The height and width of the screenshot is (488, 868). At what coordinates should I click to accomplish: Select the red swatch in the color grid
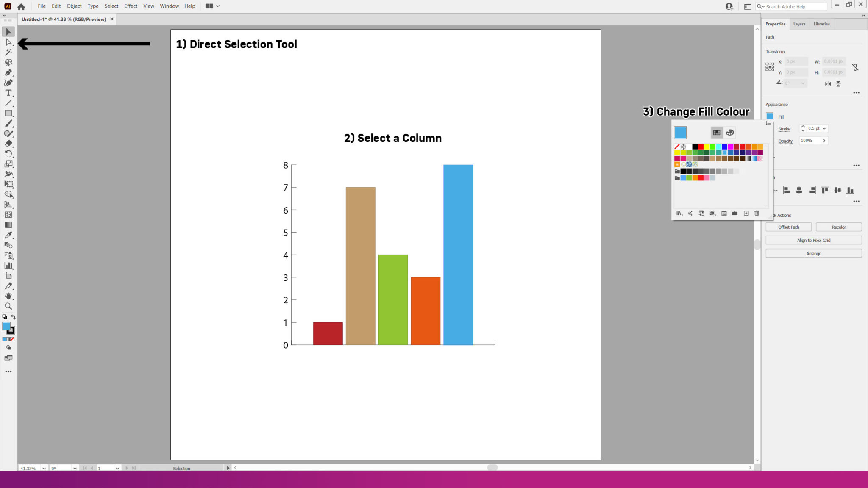(701, 147)
